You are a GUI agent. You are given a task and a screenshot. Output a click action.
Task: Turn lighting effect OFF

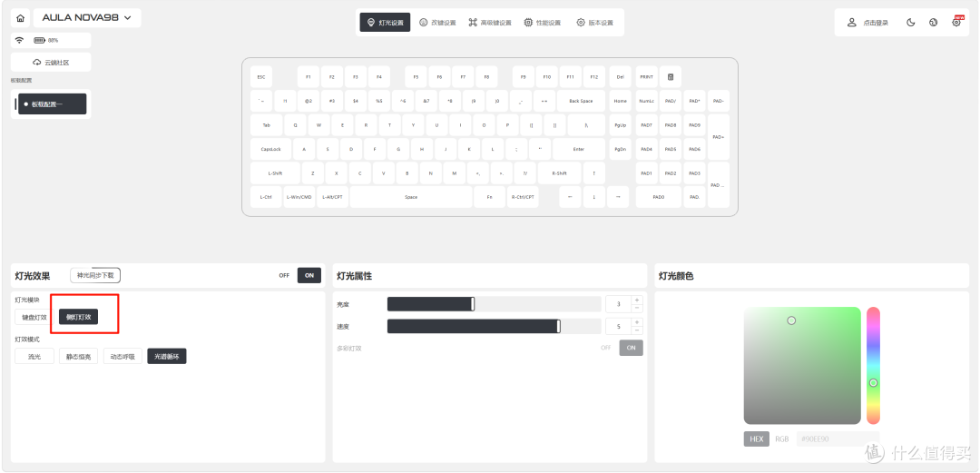click(x=284, y=275)
